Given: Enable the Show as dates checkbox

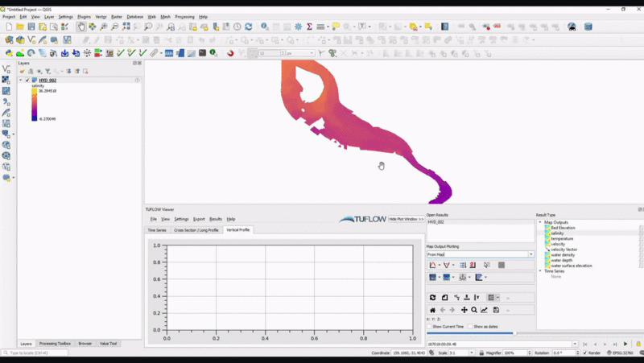Looking at the screenshot, I should (x=470, y=327).
